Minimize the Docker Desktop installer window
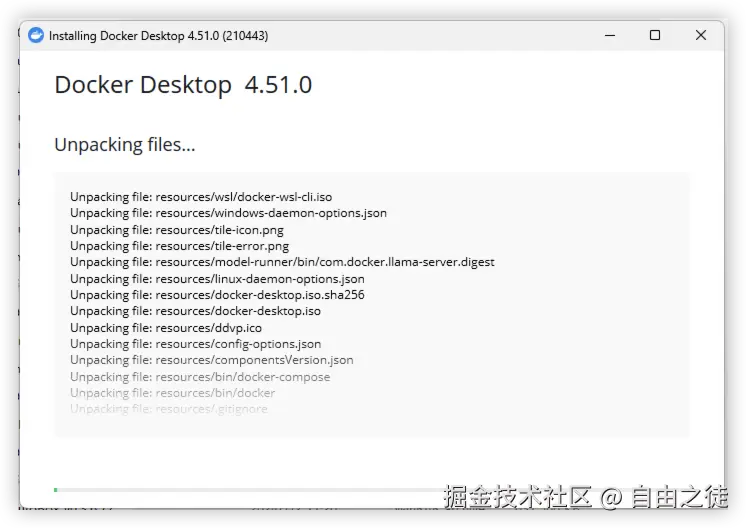The image size is (746, 528). point(609,35)
